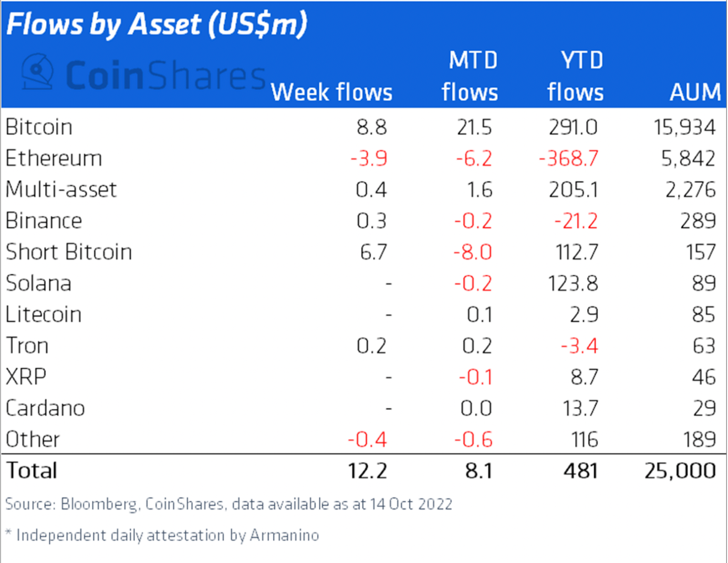Click the Bitcoin AUM value 15,934
Screen dimensions: 728x563
point(684,127)
